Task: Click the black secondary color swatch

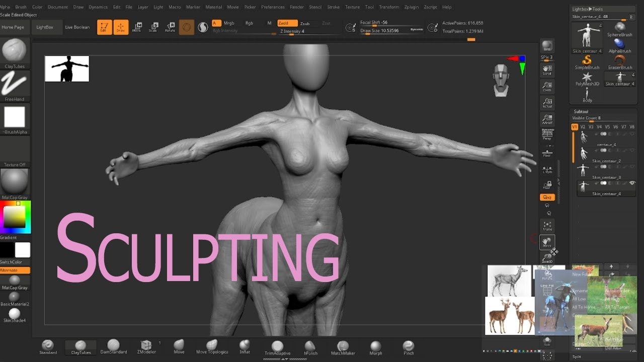Action: 7,250
